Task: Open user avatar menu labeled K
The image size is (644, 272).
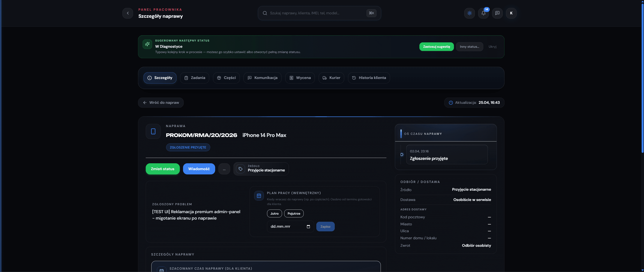Action: pos(511,13)
